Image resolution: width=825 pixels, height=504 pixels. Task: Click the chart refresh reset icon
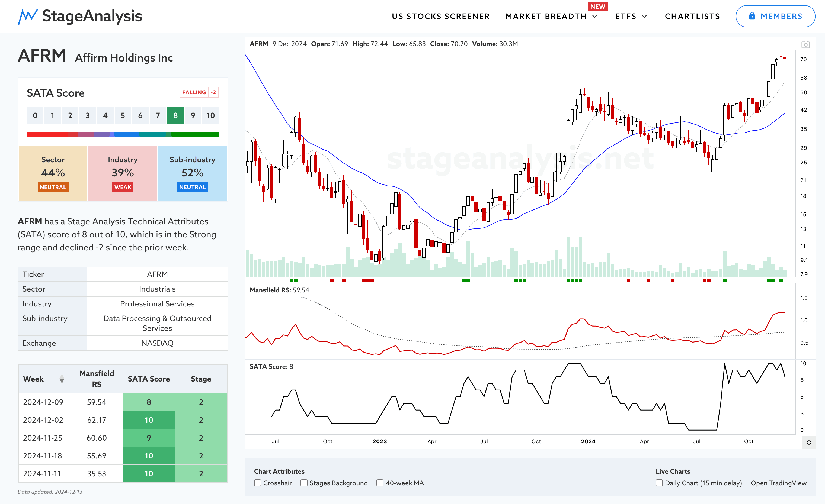click(x=809, y=442)
